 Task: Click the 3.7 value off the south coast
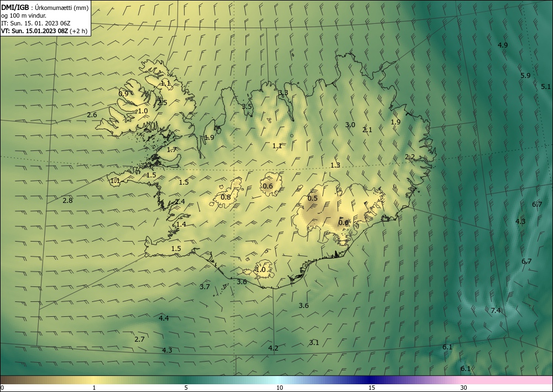pyautogui.click(x=205, y=287)
